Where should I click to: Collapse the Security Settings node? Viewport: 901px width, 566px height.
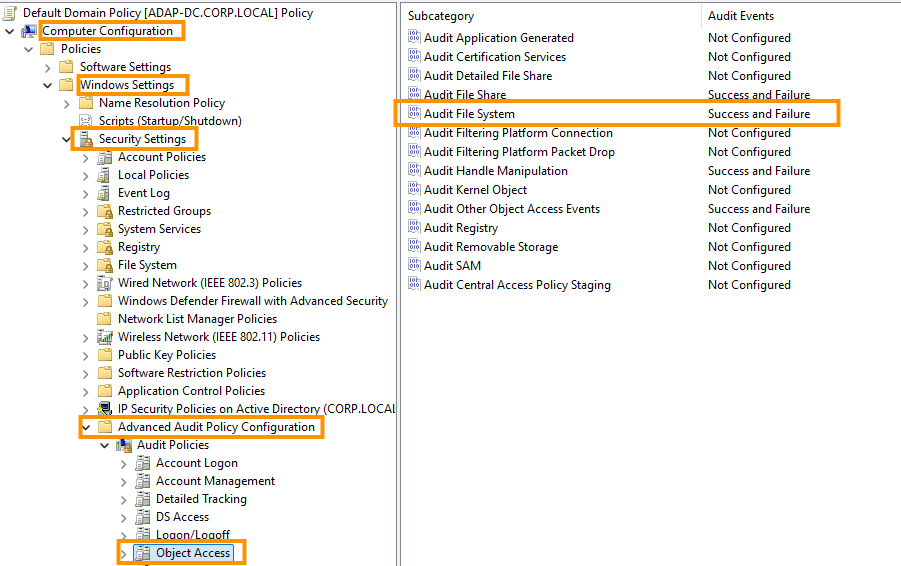pyautogui.click(x=67, y=139)
